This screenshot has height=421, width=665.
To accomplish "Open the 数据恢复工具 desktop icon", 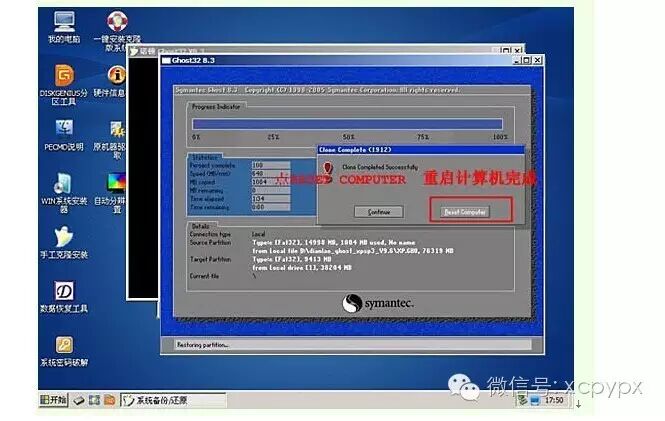I will [x=64, y=296].
